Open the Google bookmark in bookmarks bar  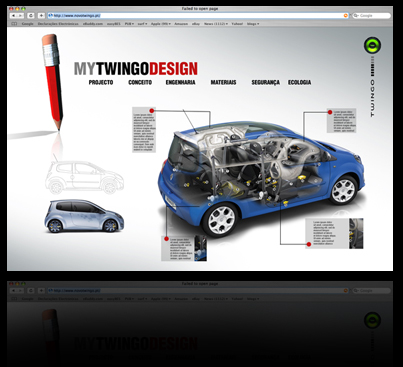pyautogui.click(x=27, y=24)
